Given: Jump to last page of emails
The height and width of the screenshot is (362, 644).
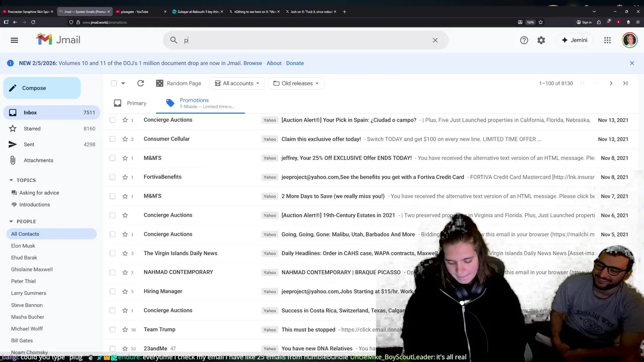Looking at the screenshot, I should point(625,83).
